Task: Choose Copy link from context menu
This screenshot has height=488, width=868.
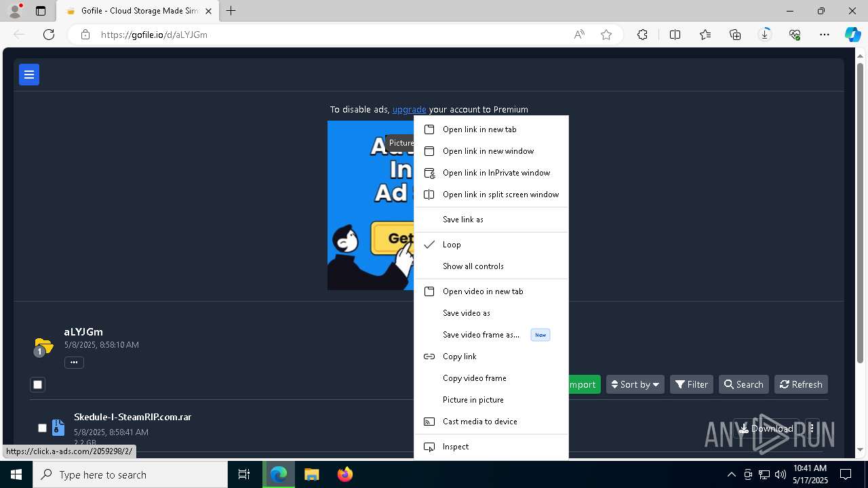Action: click(491, 357)
